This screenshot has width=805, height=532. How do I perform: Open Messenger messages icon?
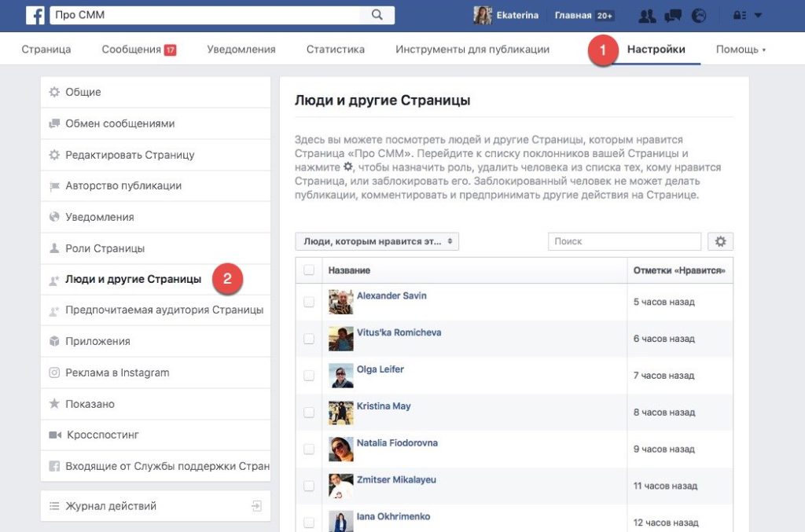[672, 15]
